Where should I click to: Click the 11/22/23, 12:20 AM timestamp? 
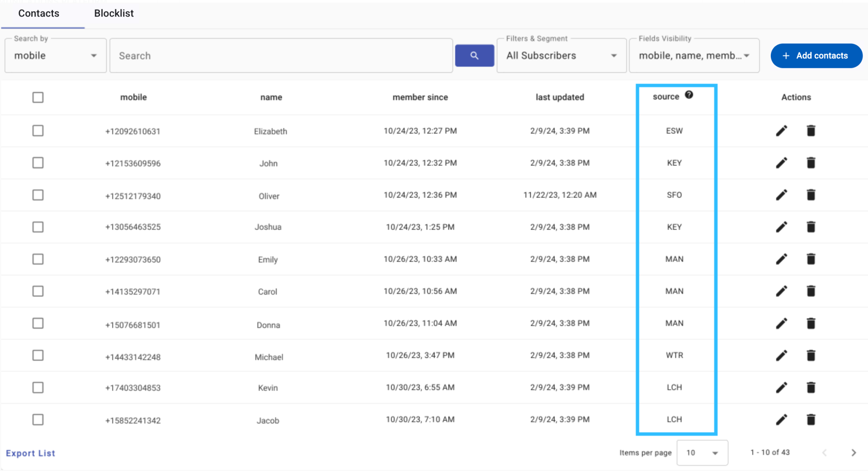click(560, 195)
